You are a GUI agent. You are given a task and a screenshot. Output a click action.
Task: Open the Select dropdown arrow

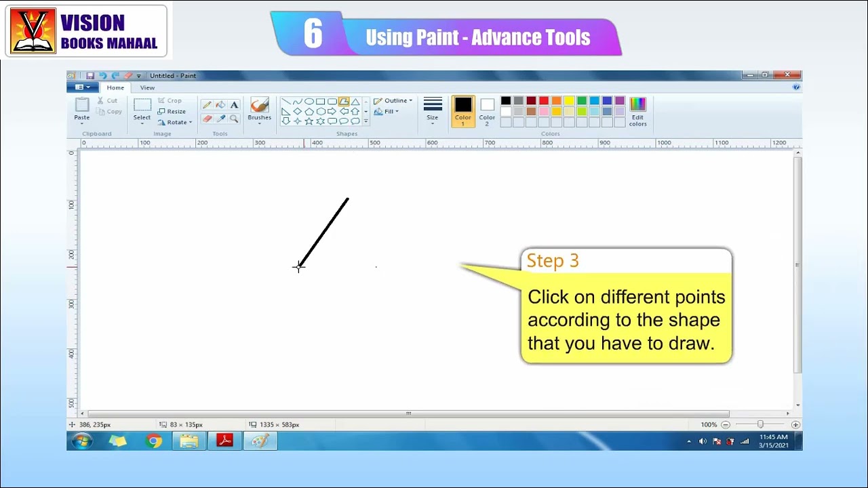coord(142,123)
